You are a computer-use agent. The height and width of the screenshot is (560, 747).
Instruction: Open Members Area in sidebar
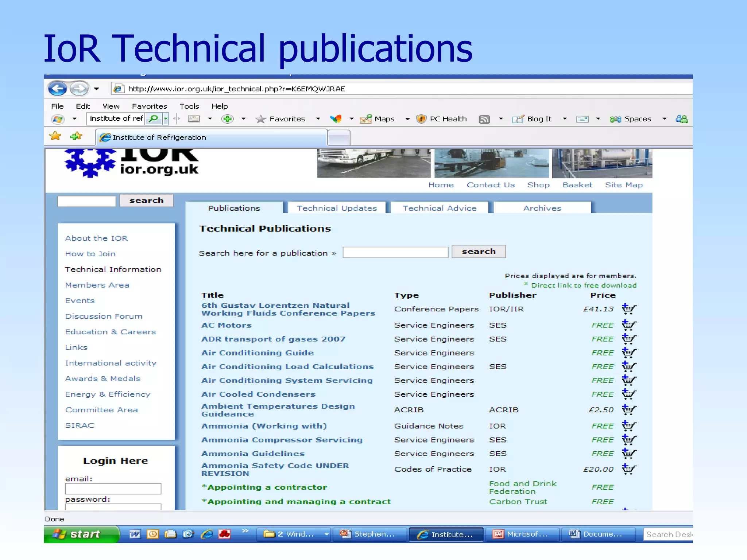[97, 285]
